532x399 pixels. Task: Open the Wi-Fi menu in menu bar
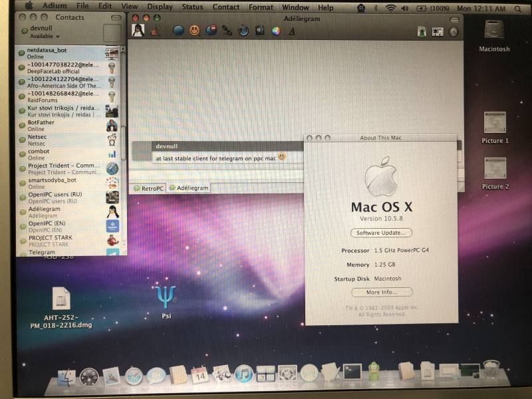point(390,8)
